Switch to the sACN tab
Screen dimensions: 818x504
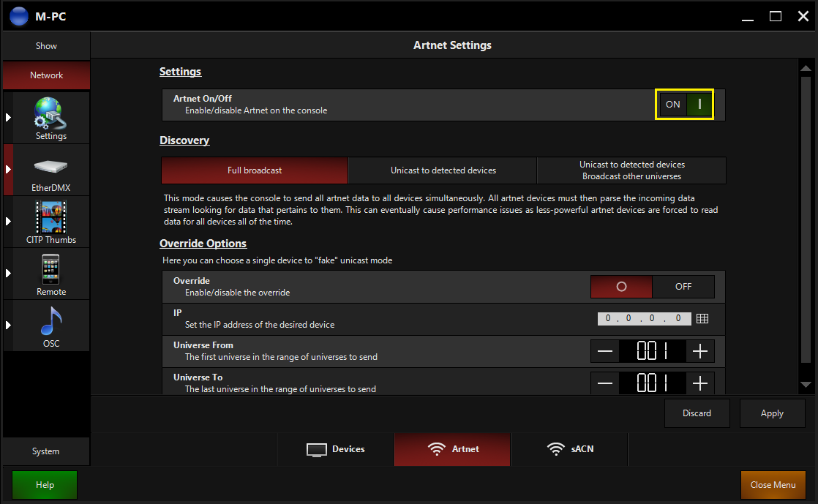click(x=569, y=449)
